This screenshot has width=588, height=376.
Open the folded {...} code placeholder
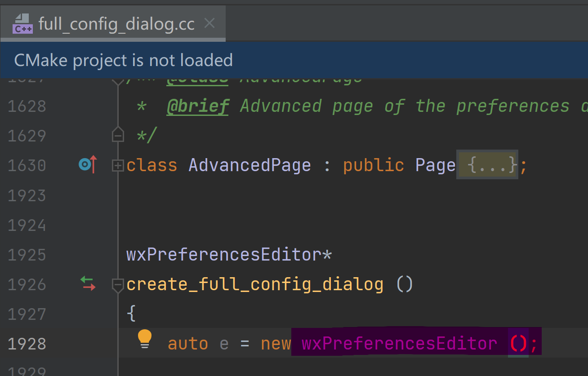point(487,165)
